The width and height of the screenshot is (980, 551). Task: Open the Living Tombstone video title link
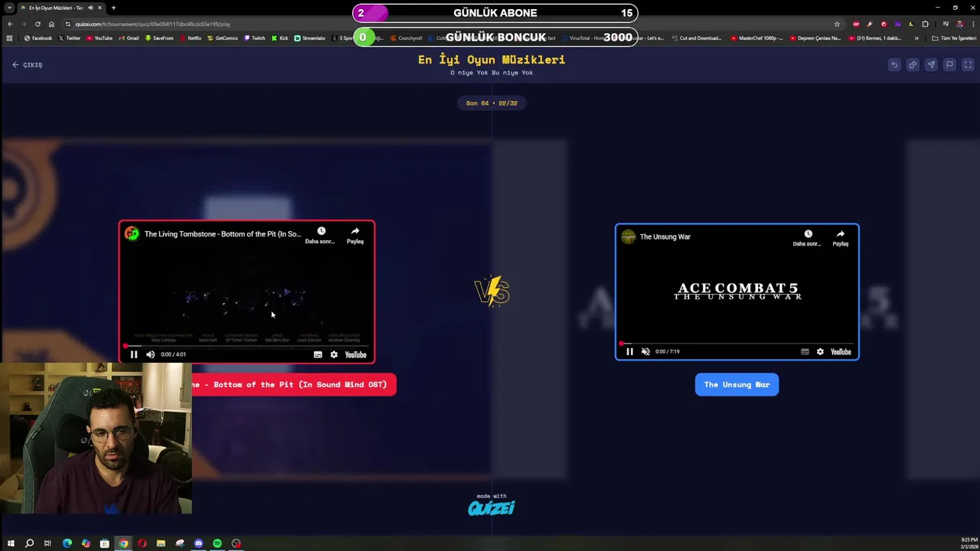tap(223, 234)
